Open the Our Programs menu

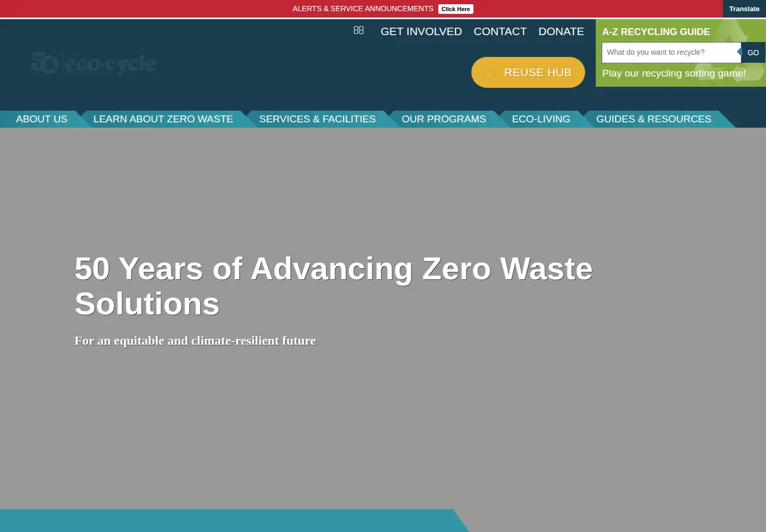(444, 119)
